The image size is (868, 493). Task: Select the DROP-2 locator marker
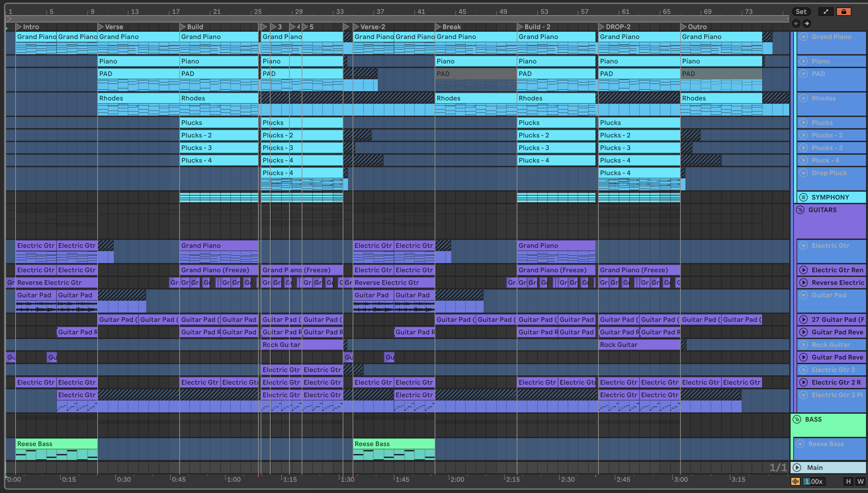601,26
